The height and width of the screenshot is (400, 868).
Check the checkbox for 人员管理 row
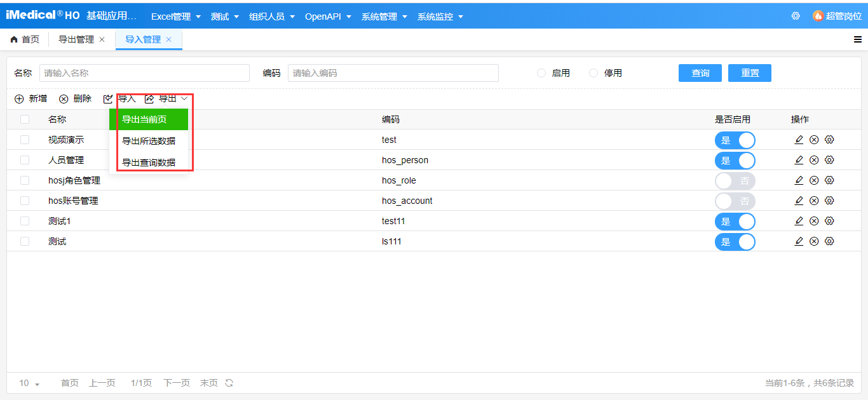pos(24,159)
